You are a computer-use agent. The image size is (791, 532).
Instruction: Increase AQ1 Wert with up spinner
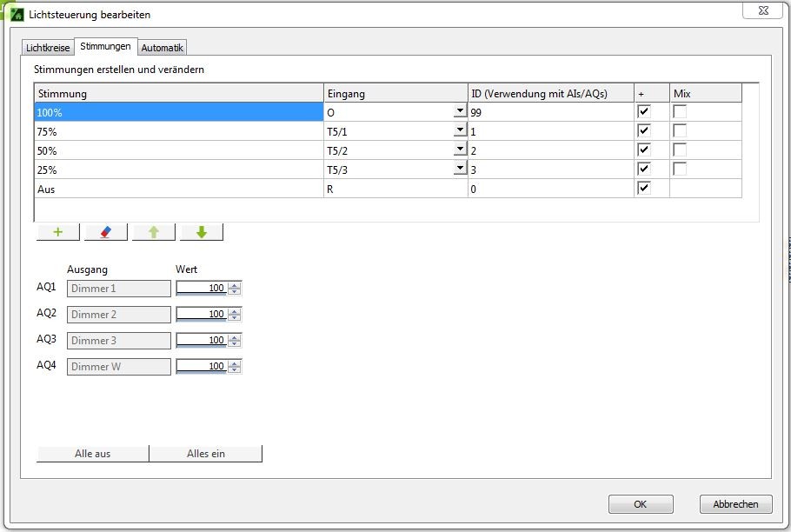tap(234, 285)
